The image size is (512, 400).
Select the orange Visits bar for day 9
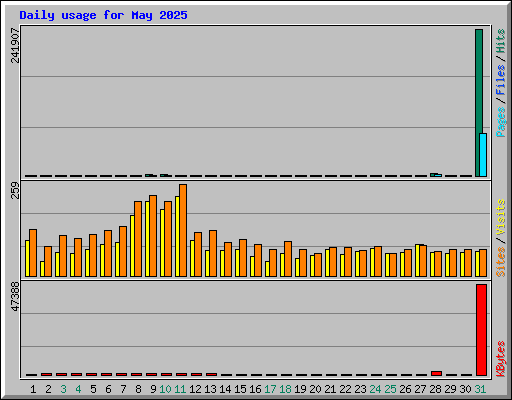[x=153, y=236]
